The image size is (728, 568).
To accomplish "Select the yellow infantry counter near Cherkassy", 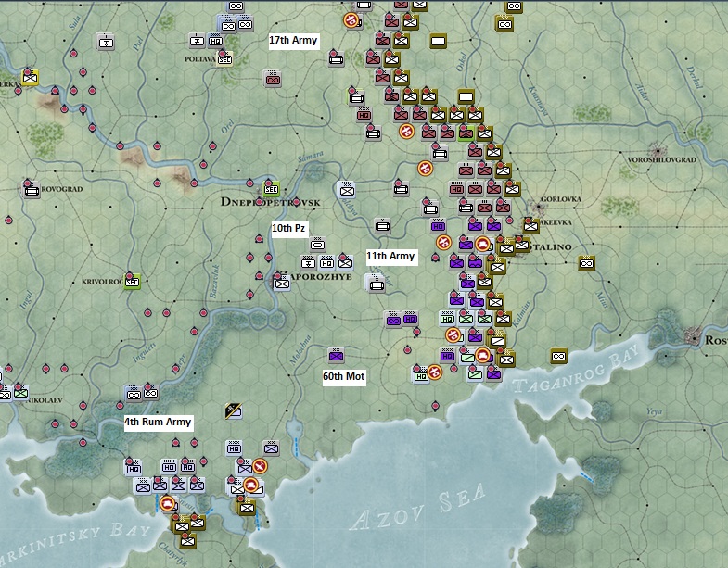I will 31,78.
